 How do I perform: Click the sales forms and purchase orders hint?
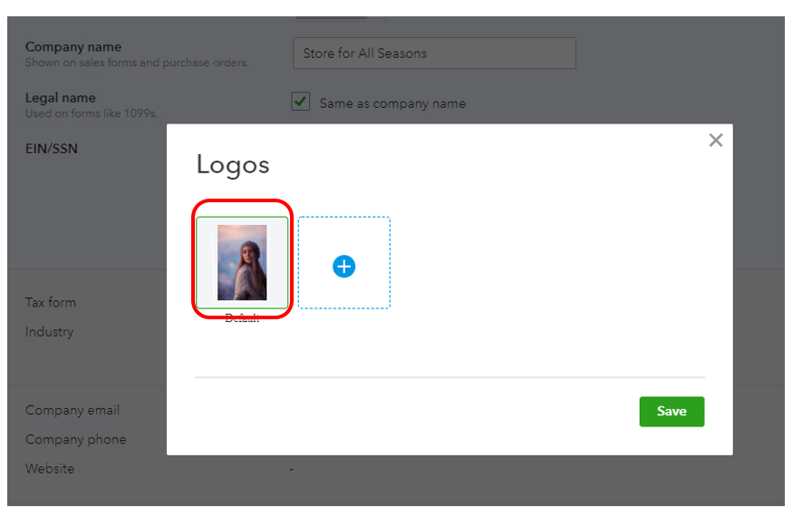[137, 63]
